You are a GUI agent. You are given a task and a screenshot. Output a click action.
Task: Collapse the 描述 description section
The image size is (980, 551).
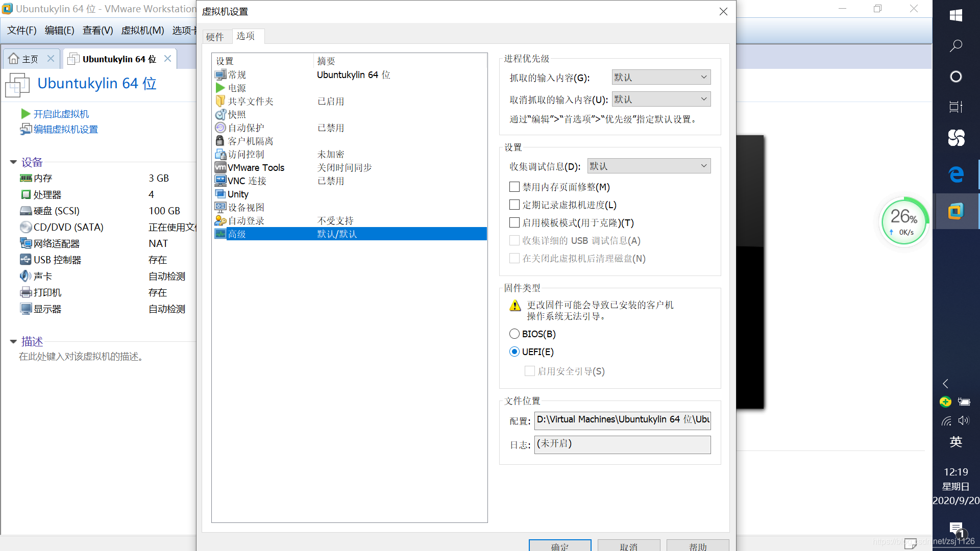pos(13,341)
